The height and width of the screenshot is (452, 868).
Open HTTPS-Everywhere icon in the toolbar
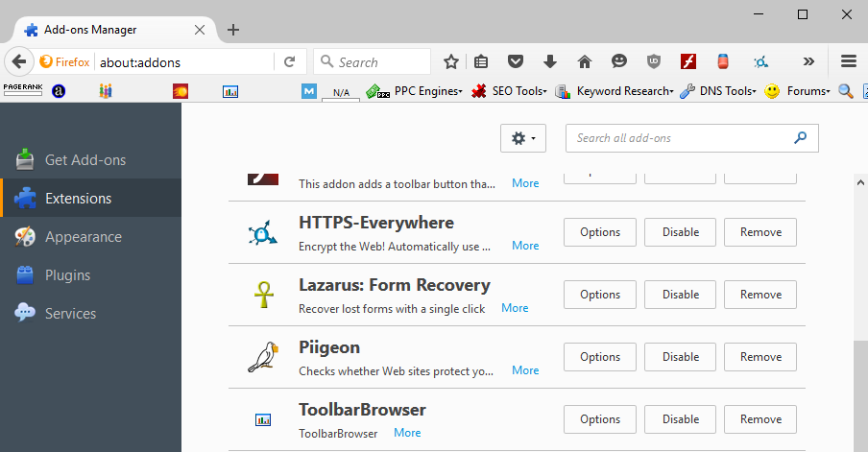tap(761, 62)
